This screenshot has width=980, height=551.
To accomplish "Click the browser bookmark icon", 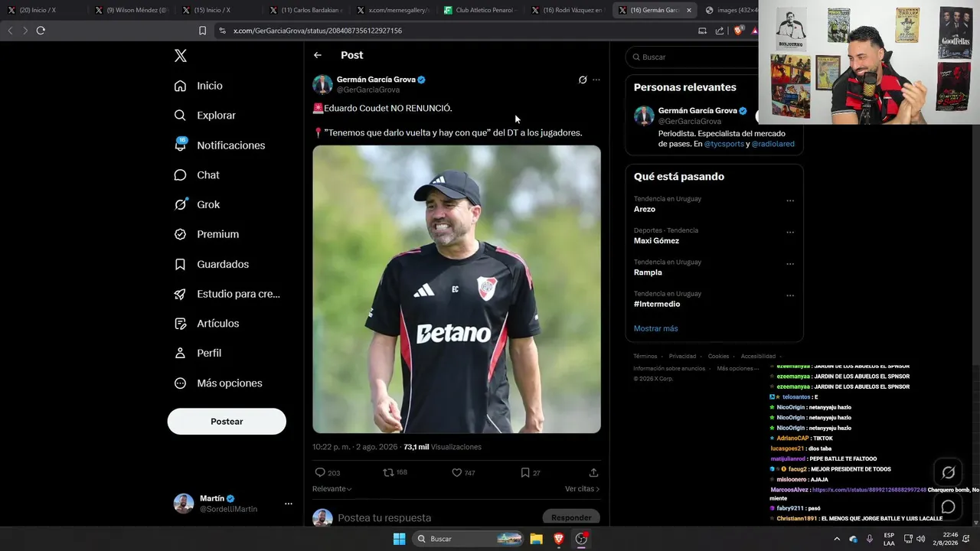I will click(x=202, y=31).
